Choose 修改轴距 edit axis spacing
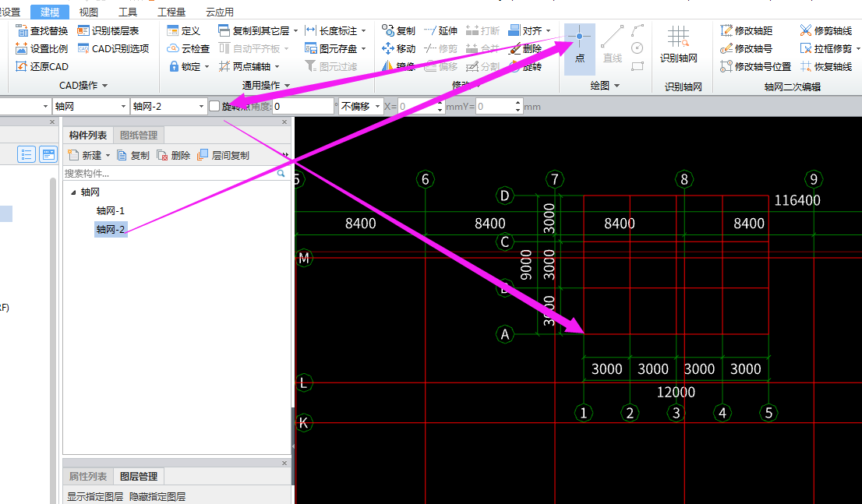 tap(747, 31)
